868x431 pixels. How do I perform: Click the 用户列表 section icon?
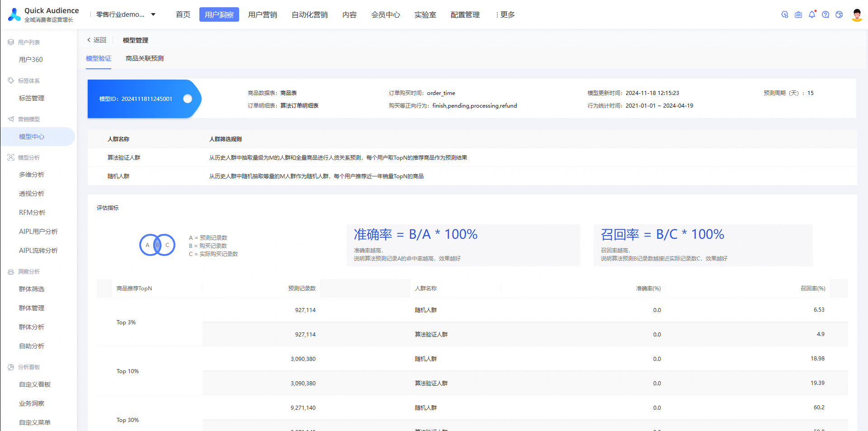tap(11, 42)
